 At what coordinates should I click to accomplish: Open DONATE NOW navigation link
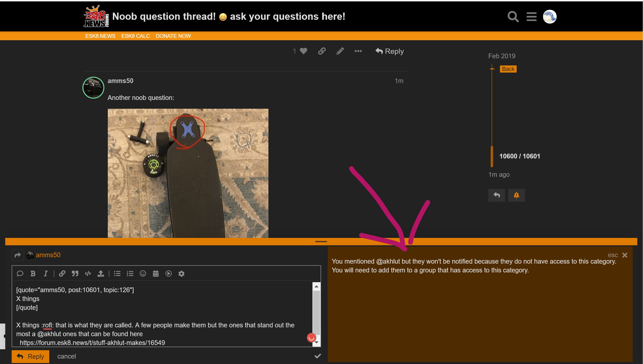173,36
